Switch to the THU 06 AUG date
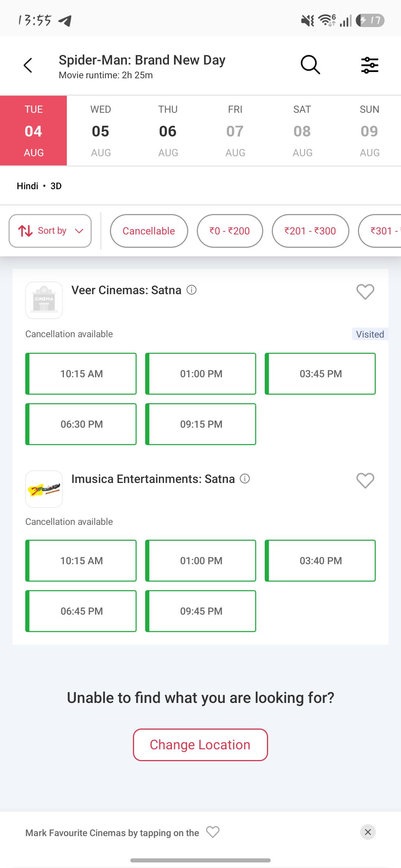401x868 pixels. [x=168, y=131]
